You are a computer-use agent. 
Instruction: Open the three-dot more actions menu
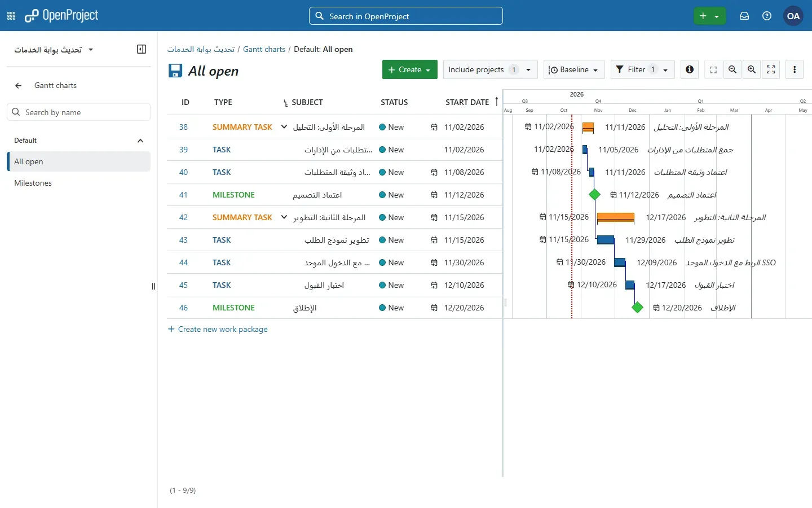(x=795, y=69)
